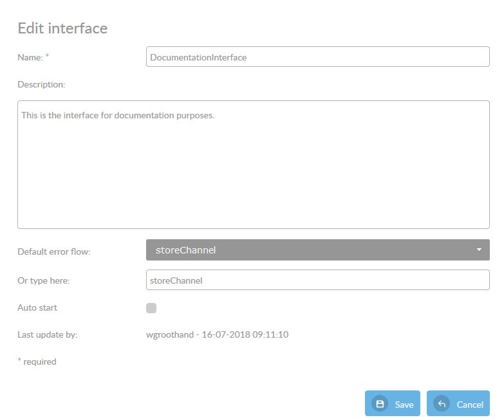
Task: Focus the Name field containing DocumentationInterface
Action: tap(317, 57)
